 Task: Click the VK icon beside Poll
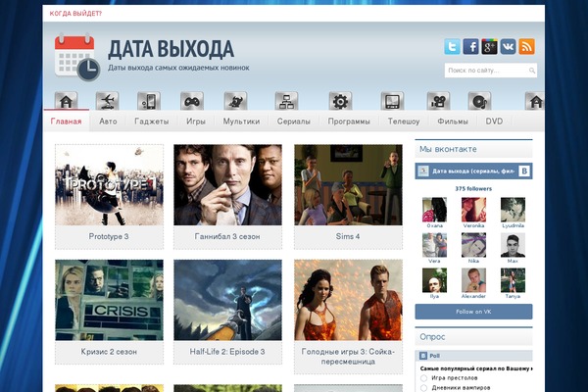(423, 356)
